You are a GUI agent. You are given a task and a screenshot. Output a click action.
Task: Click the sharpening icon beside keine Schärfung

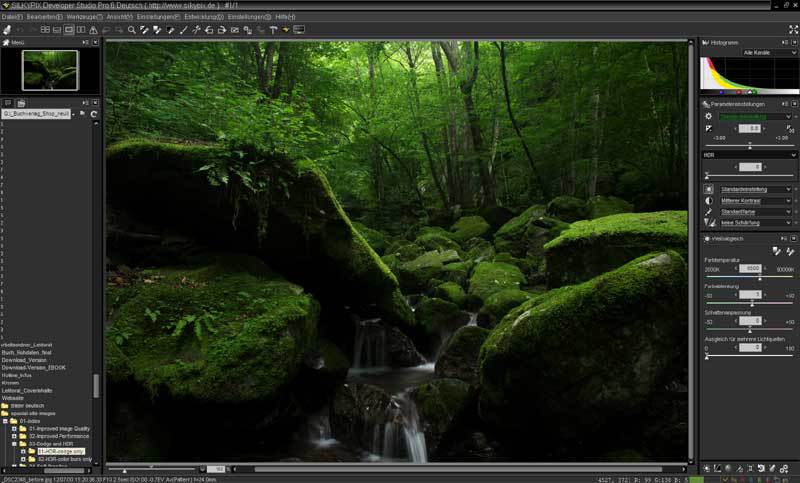710,223
